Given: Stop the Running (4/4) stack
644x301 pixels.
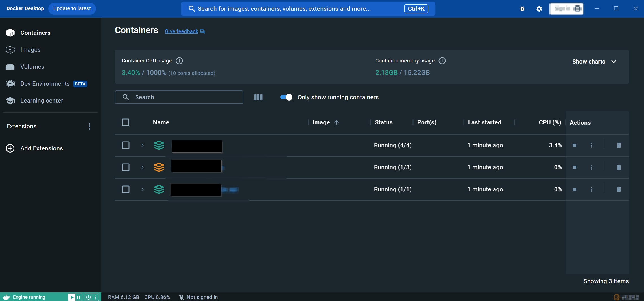Looking at the screenshot, I should point(574,145).
